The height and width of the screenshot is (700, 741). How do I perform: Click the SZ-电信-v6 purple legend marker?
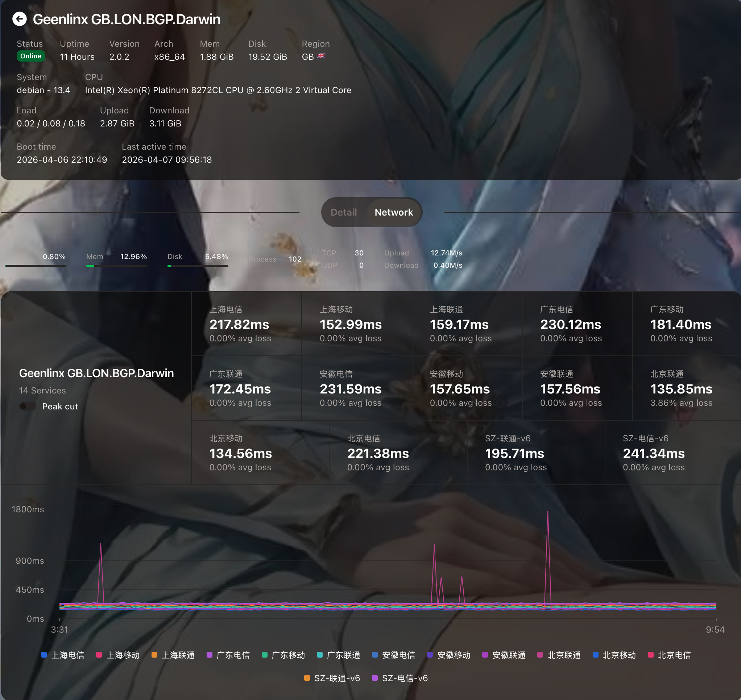(x=375, y=678)
